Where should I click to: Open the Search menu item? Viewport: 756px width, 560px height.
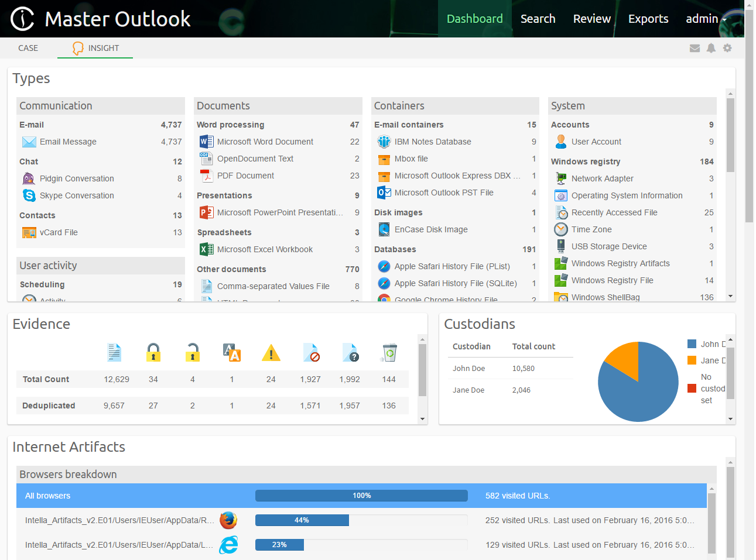[x=538, y=19]
